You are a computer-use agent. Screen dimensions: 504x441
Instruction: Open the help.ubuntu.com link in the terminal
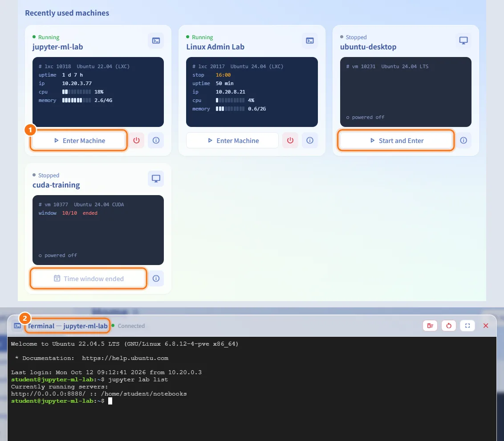(x=125, y=358)
